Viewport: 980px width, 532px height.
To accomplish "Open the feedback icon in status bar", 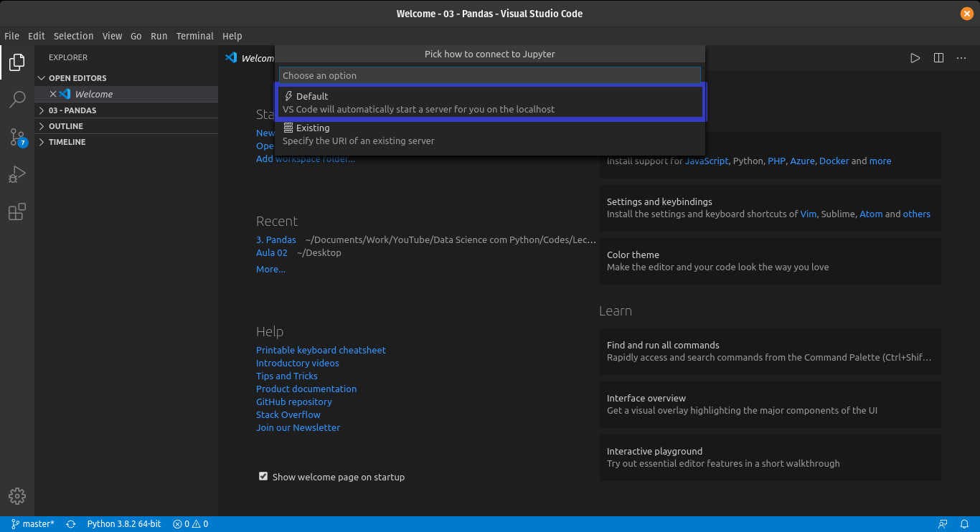I will pos(943,524).
